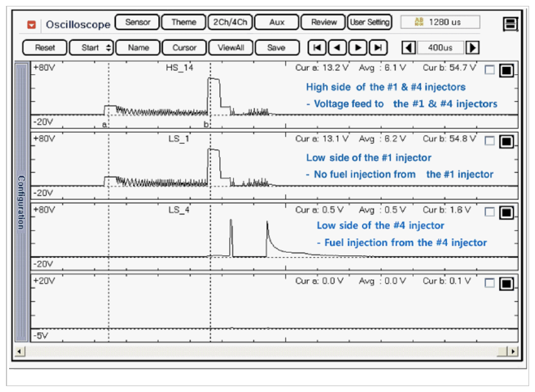Viewport: 535px width, 392px height.
Task: Open the Start dropdown
Action: tap(91, 48)
